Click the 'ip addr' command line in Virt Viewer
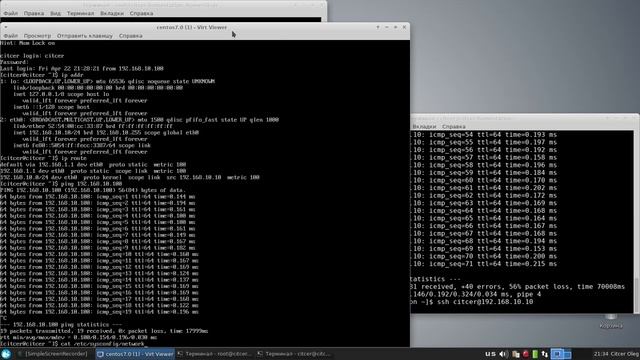The width and height of the screenshot is (640, 360). click(x=42, y=75)
